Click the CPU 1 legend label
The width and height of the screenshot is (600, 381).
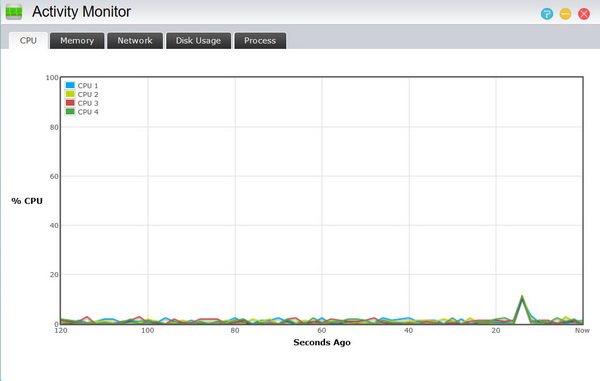point(88,86)
